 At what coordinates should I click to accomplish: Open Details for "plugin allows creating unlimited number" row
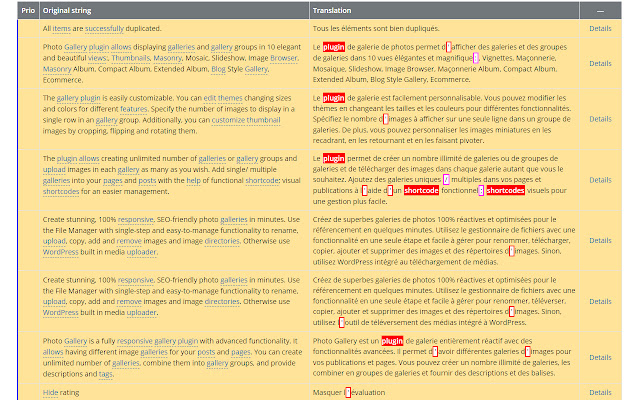tap(600, 180)
